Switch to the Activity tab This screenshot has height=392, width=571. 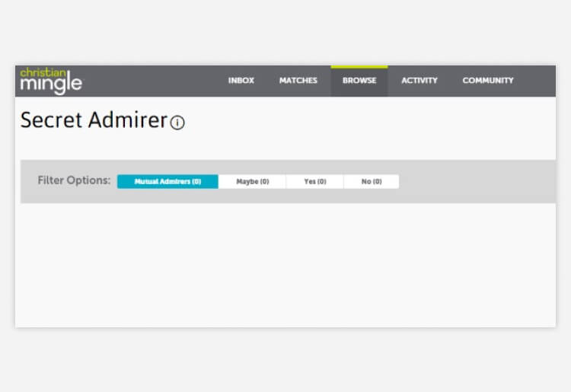pos(419,81)
